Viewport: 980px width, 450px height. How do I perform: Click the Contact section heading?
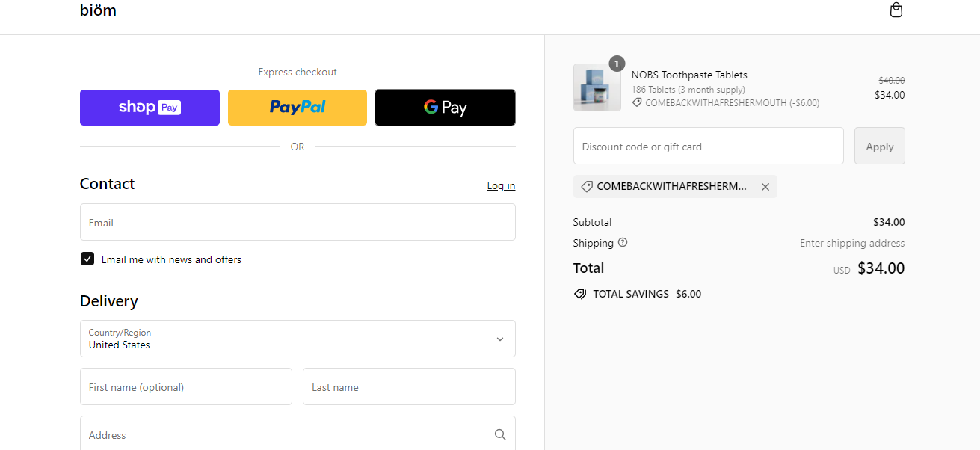(108, 184)
